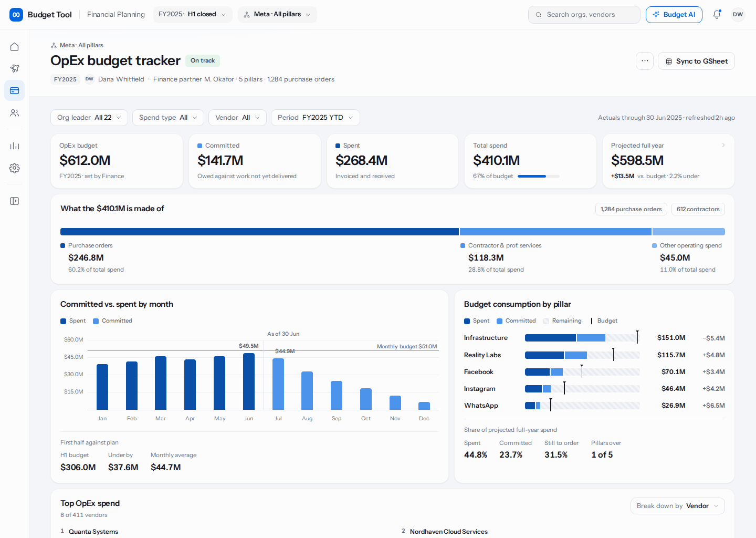The height and width of the screenshot is (538, 756).
Task: Click the Budget AI button
Action: 674,15
